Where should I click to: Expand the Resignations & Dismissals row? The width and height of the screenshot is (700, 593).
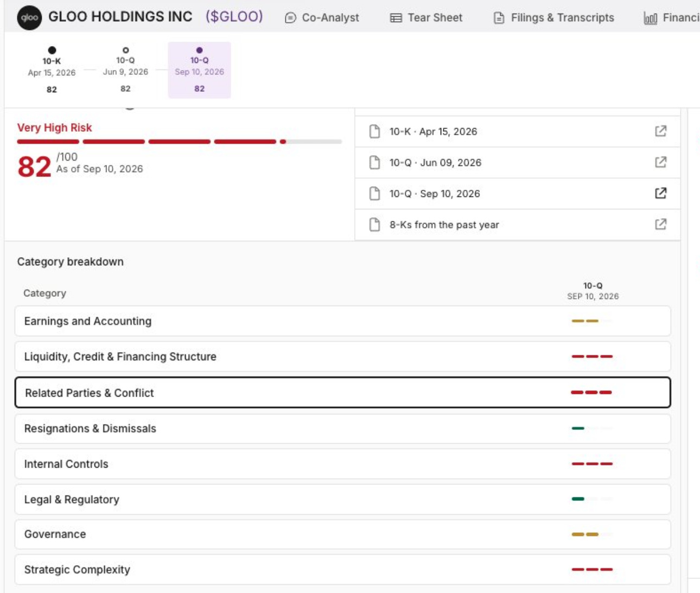342,429
